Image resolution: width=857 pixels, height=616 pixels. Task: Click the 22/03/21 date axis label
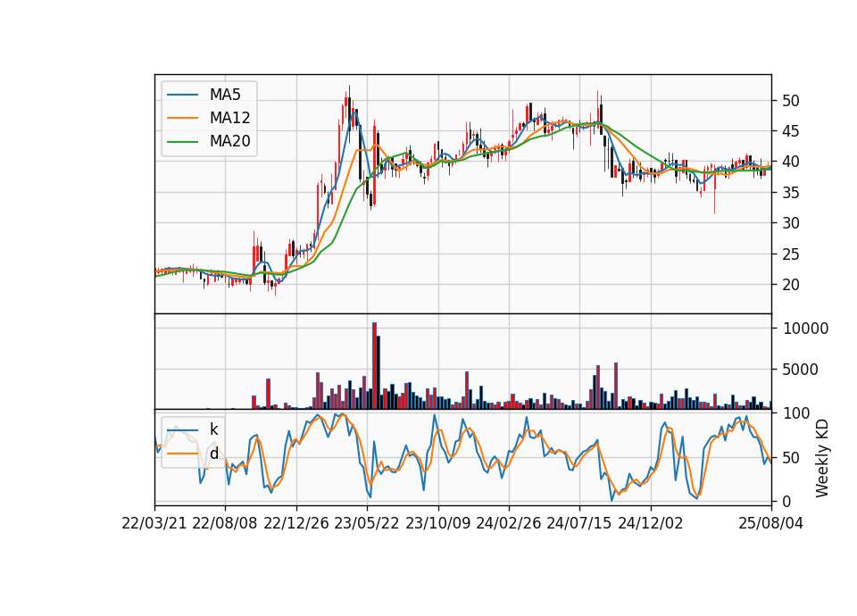point(154,523)
